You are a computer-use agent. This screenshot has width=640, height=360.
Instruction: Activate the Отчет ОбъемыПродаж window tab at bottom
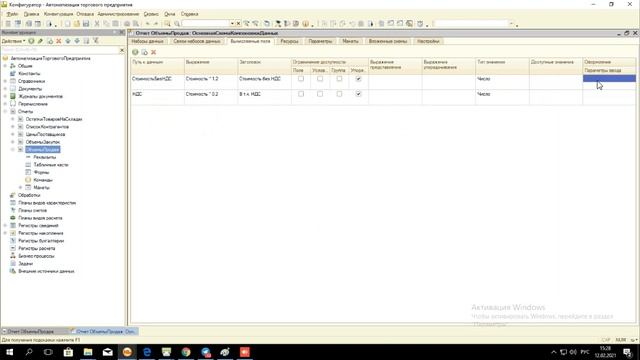(31, 331)
